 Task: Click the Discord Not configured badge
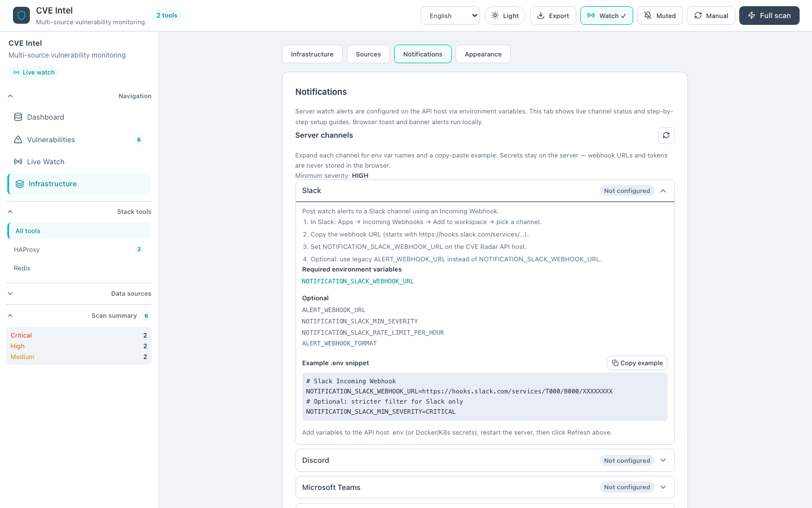(x=627, y=461)
